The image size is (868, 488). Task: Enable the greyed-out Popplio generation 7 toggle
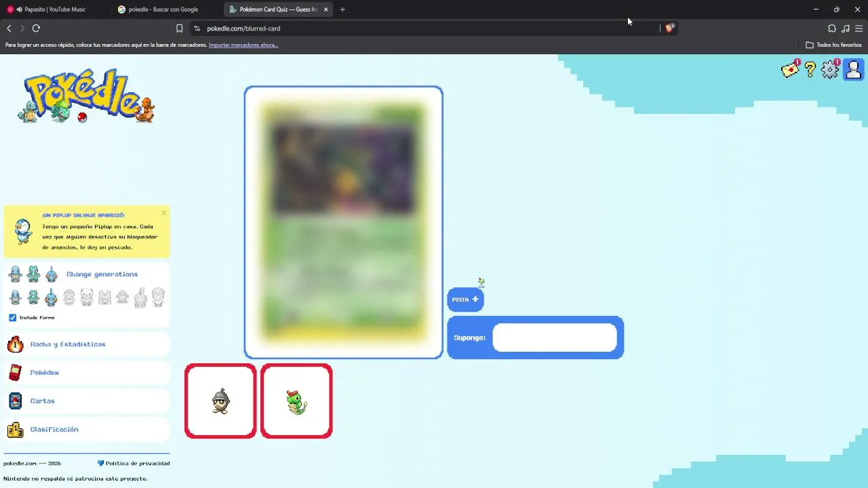[x=122, y=297]
